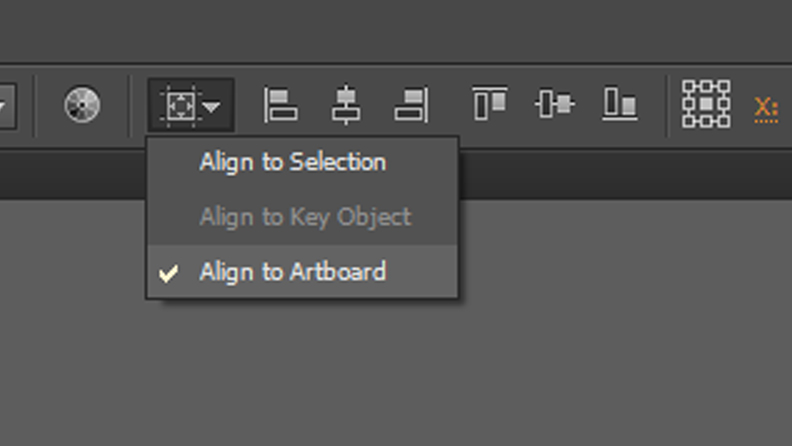Select the grayed Align to Key Object entry
This screenshot has height=446, width=792.
304,217
